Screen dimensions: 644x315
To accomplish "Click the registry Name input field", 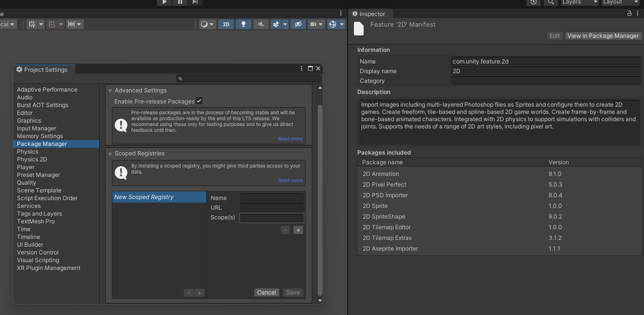I will coord(272,198).
